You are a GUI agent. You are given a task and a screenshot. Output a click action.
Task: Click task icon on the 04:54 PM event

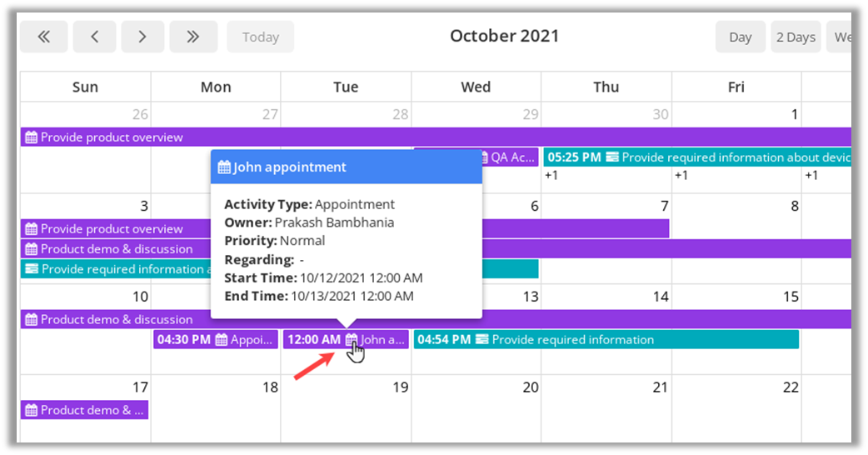[482, 340]
